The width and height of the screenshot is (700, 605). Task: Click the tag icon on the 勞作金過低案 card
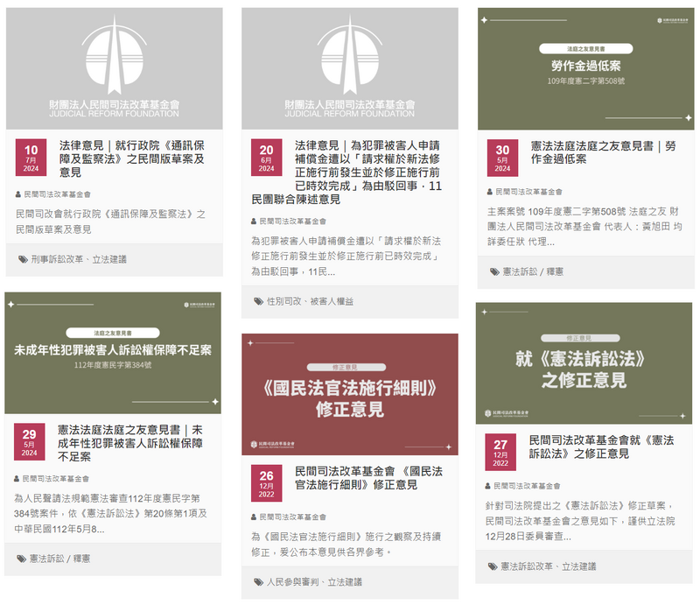[x=494, y=271]
